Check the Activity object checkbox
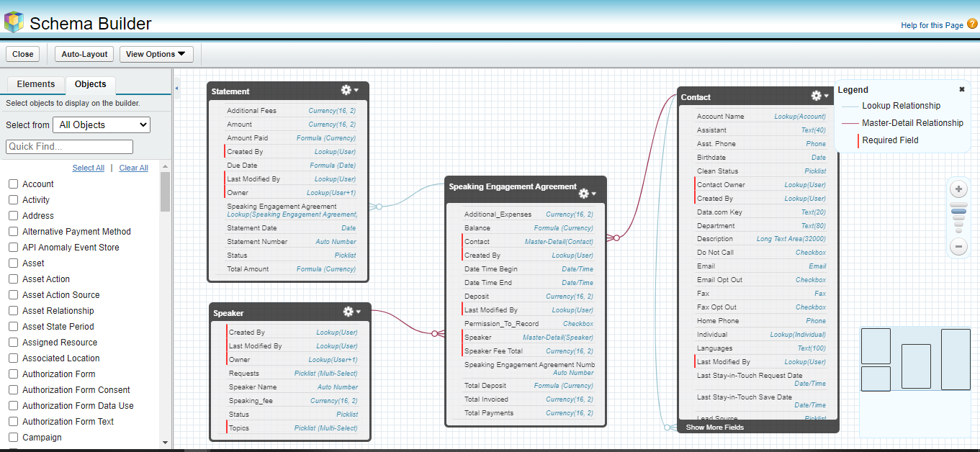980x452 pixels. [13, 200]
